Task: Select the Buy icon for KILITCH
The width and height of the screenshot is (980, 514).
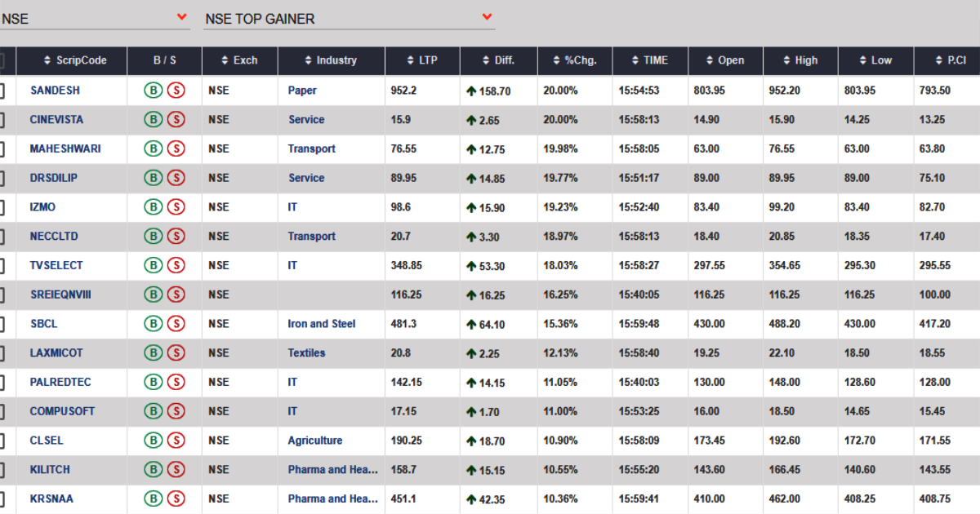Action: point(153,470)
